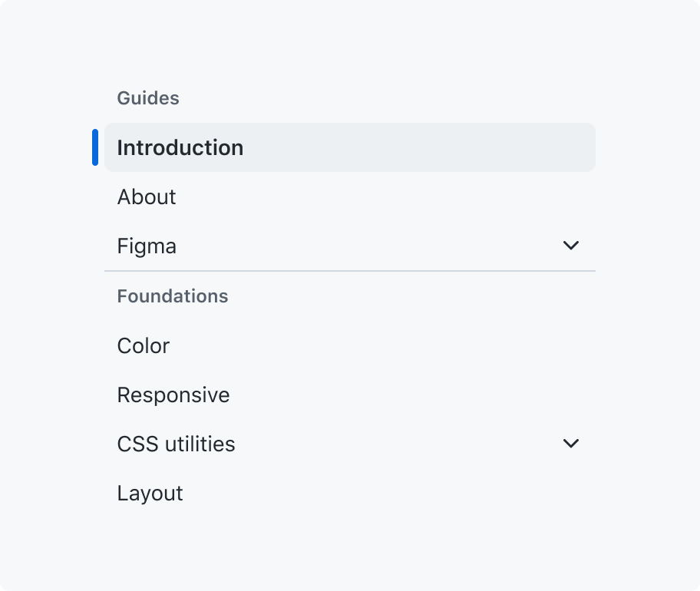The height and width of the screenshot is (591, 700).
Task: Click the chevron icon beside Figma
Action: [x=570, y=246]
